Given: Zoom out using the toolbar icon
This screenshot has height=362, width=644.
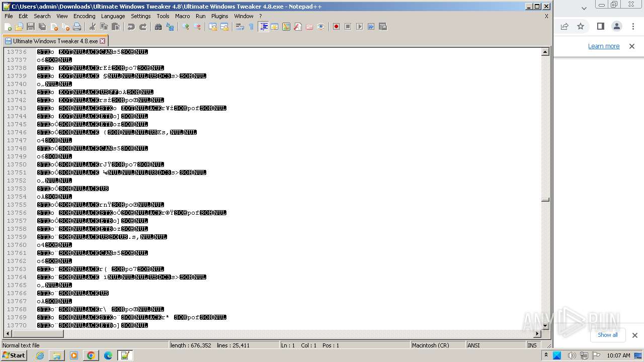Looking at the screenshot, I should (197, 27).
